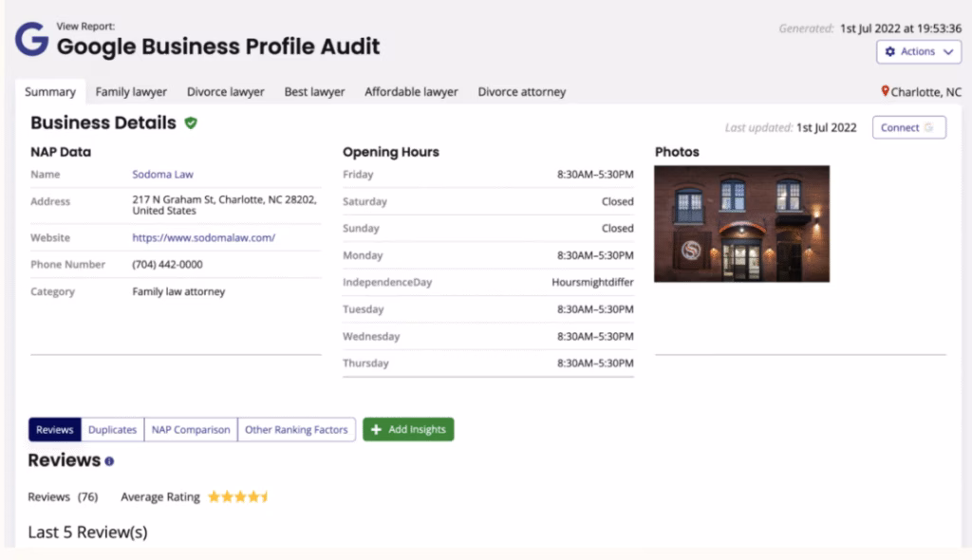Screen dimensions: 972x560
Task: Click the Connect button
Action: click(908, 127)
